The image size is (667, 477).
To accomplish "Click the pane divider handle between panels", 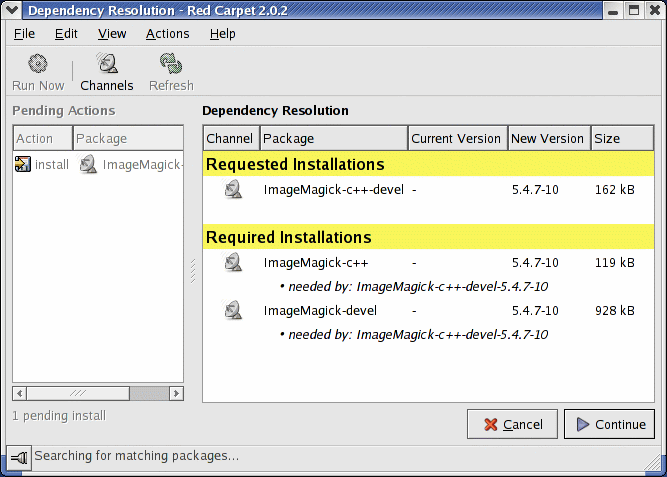I will (193, 271).
